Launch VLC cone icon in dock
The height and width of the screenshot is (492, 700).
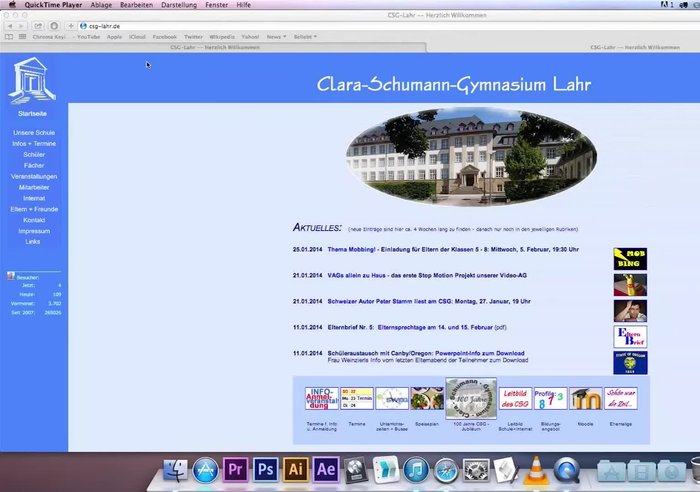pyautogui.click(x=537, y=469)
